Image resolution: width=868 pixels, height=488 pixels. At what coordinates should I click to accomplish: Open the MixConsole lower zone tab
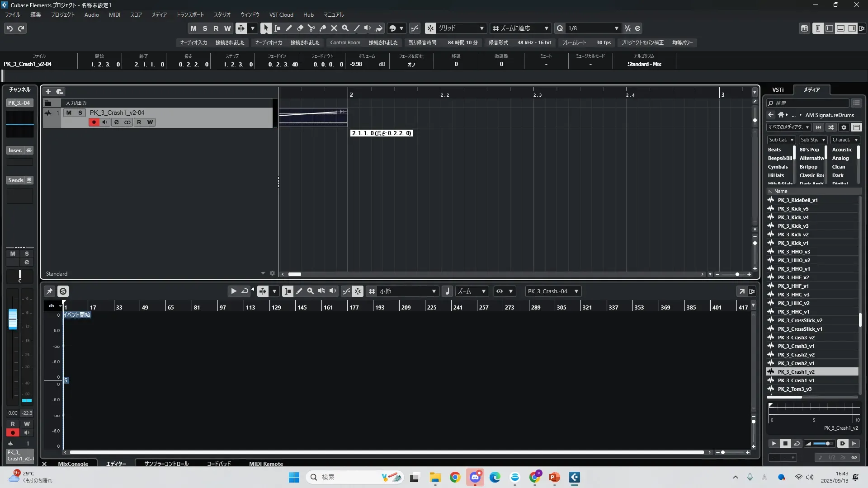(x=73, y=464)
